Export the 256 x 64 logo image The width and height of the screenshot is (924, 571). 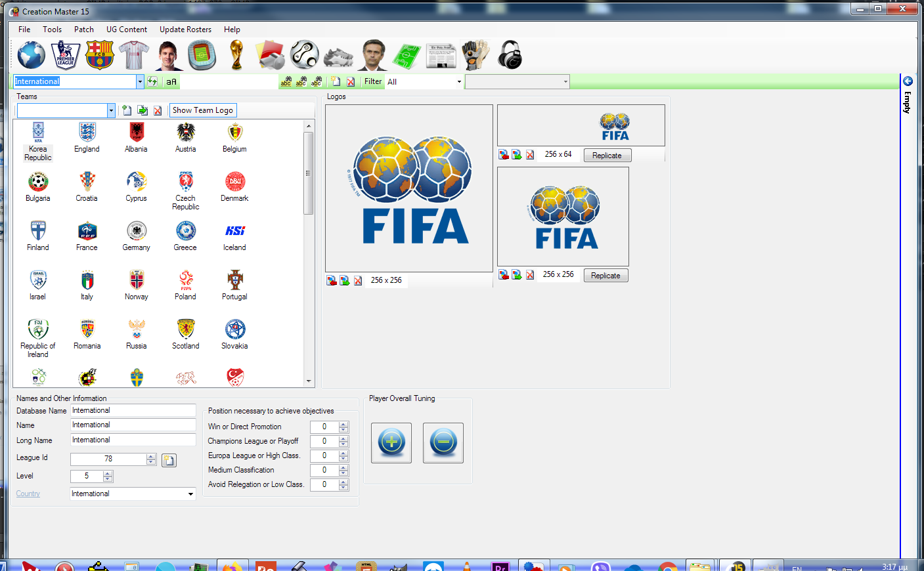516,154
